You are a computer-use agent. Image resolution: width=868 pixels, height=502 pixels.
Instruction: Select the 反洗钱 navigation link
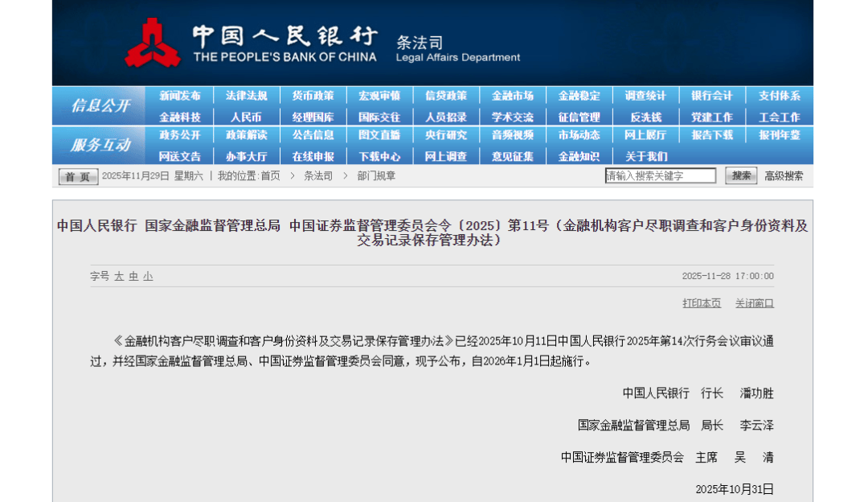click(645, 117)
